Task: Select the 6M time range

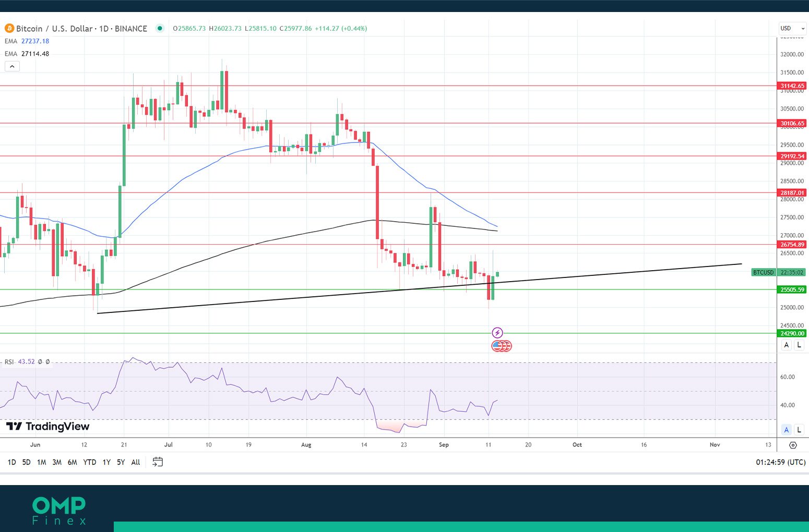Action: (x=73, y=462)
